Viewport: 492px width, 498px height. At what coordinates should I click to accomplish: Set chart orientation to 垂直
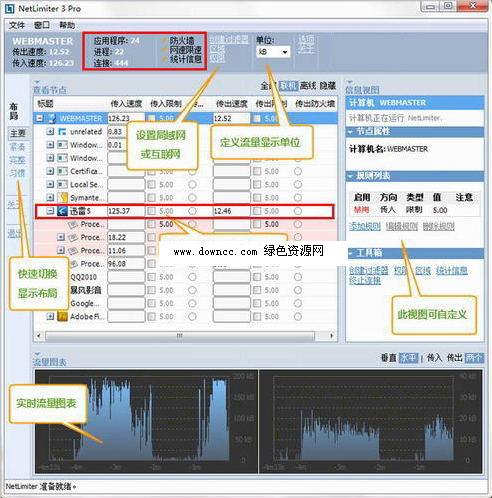point(389,358)
